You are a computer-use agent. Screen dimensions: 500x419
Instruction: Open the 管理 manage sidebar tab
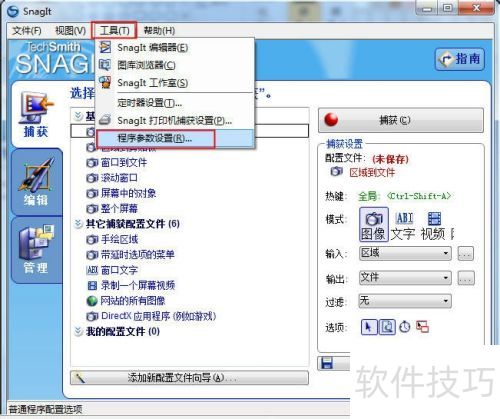[36, 250]
